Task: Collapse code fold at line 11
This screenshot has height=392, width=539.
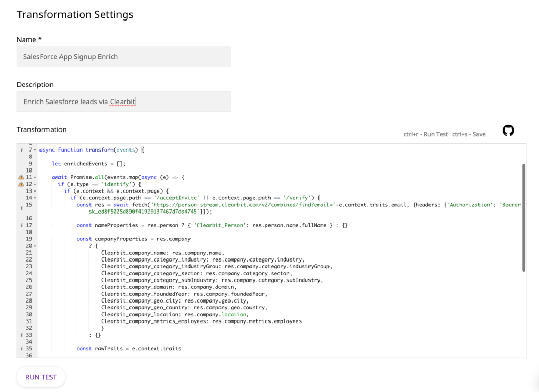Action: pyautogui.click(x=35, y=178)
